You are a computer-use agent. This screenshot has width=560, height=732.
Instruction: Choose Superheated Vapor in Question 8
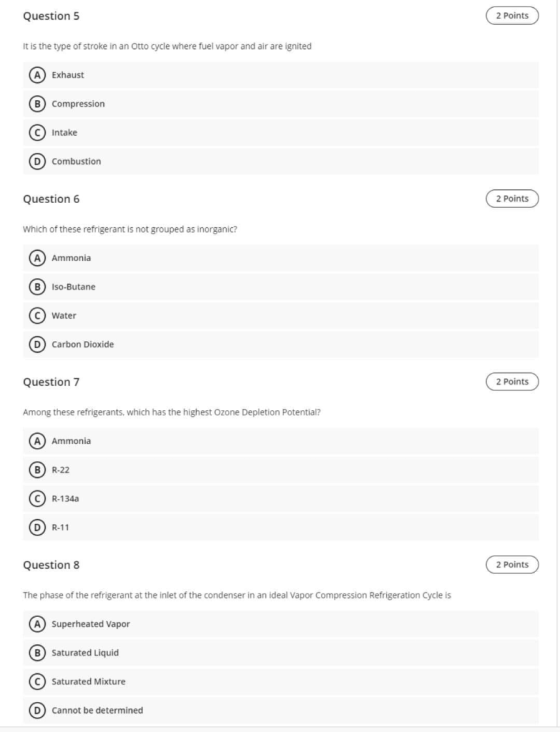(281, 624)
